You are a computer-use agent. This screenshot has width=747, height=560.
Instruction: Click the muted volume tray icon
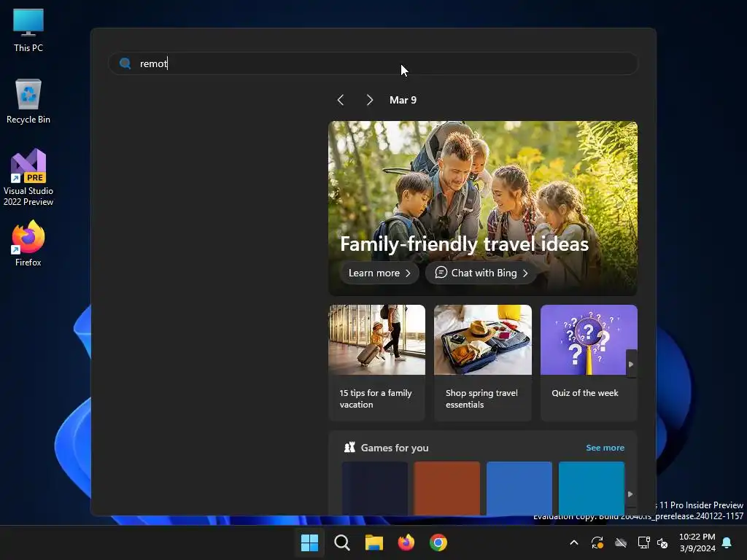point(662,542)
